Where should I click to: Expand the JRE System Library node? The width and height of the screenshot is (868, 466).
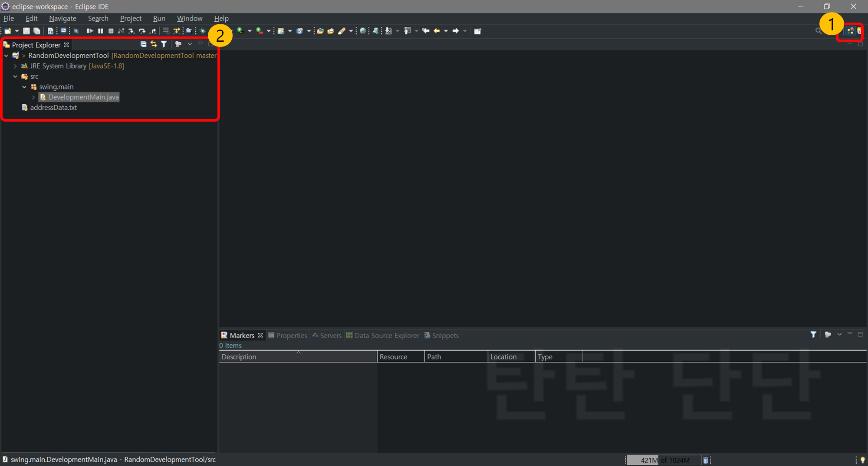point(15,66)
